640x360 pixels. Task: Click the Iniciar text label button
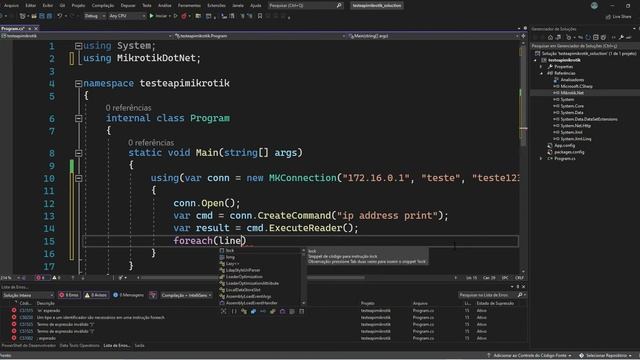pyautogui.click(x=161, y=16)
